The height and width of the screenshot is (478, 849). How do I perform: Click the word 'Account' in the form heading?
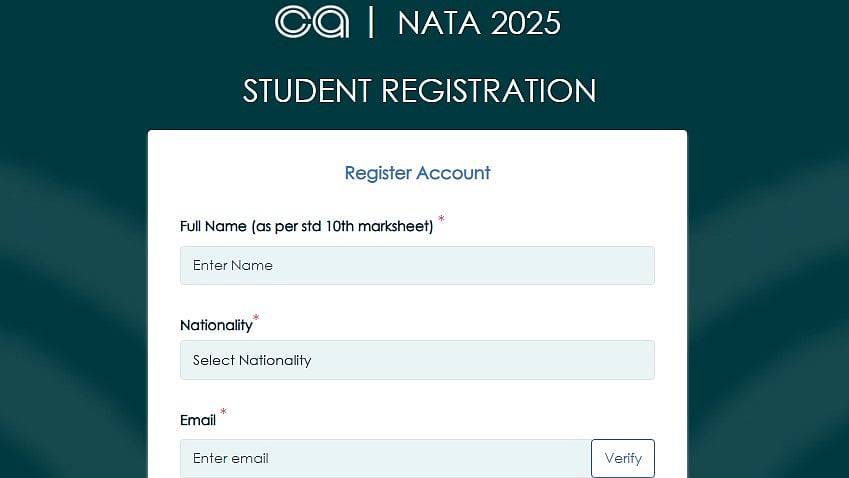(453, 173)
